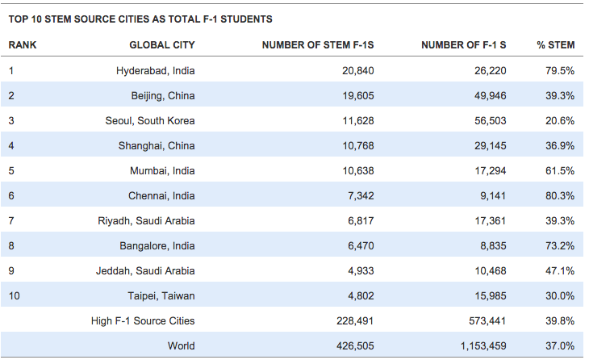
Task: Select the value 228,491
Action: [355, 321]
